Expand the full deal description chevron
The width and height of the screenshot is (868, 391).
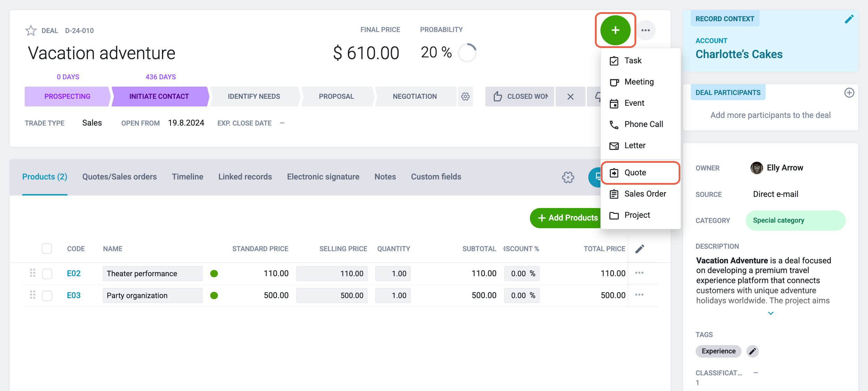pos(770,313)
